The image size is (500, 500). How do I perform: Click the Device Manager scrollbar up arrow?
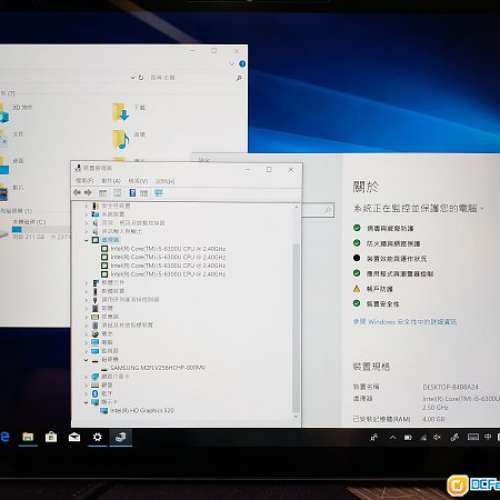click(x=296, y=207)
